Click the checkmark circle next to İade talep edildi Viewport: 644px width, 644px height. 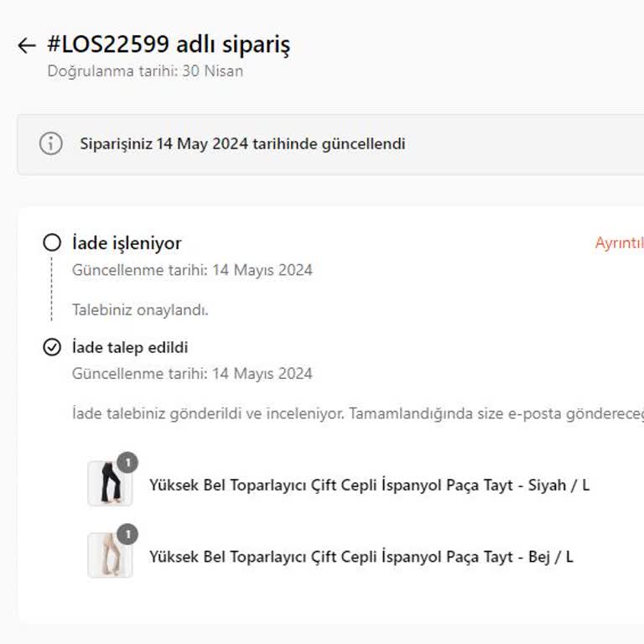[x=52, y=347]
